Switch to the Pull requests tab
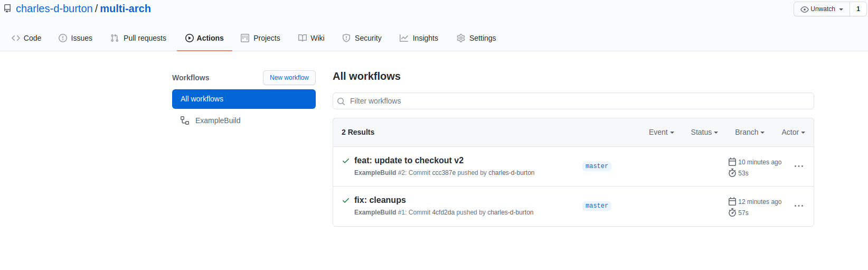 138,38
